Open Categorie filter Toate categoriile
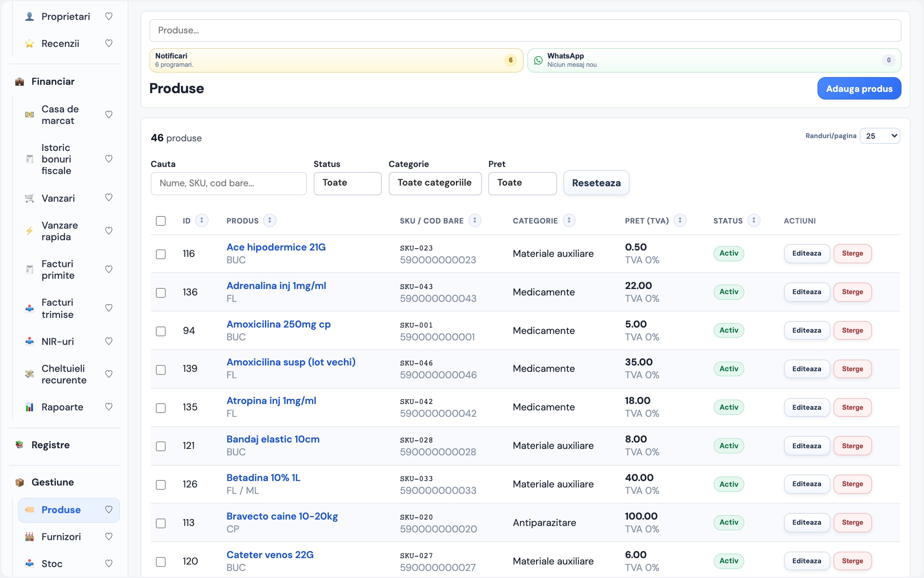 point(435,183)
